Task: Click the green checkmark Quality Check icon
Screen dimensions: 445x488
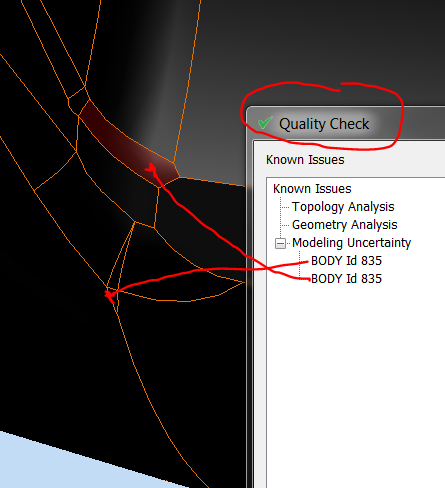Action: pyautogui.click(x=265, y=123)
